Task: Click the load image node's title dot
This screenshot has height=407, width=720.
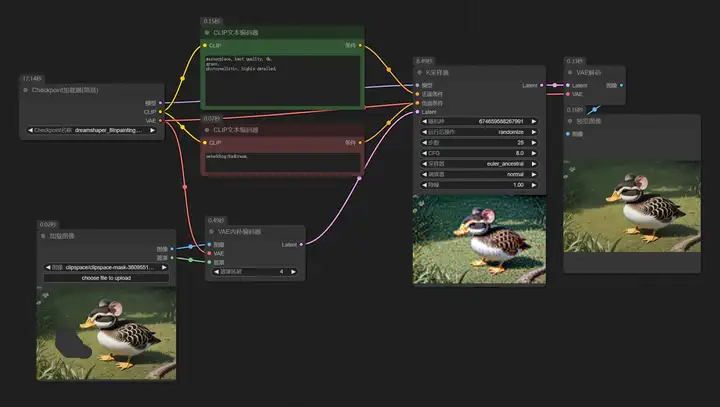Action: [43, 236]
